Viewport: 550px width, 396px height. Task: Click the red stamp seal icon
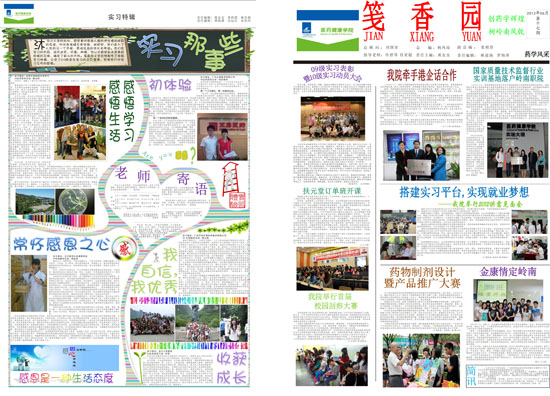coord(237,200)
